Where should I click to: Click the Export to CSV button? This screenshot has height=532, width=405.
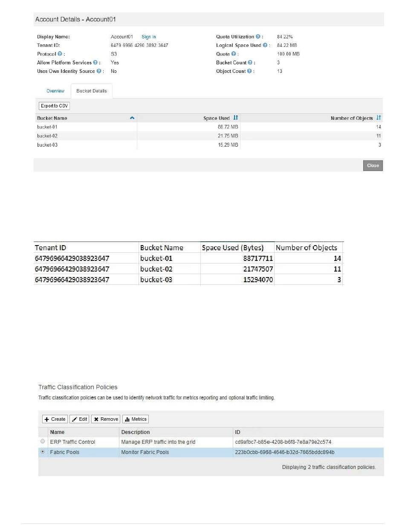point(55,106)
